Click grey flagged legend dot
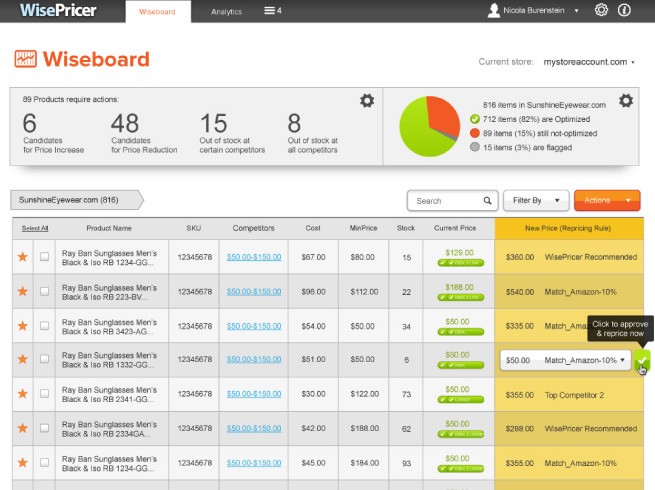 tap(475, 147)
